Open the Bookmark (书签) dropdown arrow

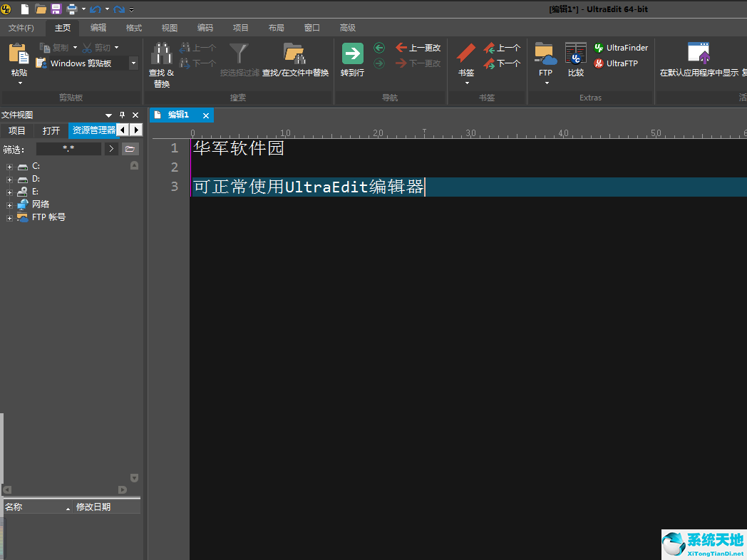tap(467, 83)
